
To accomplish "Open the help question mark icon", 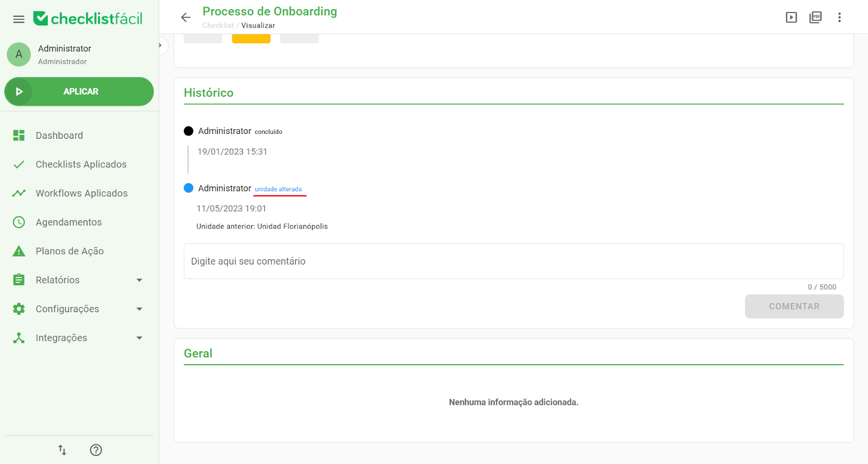I will 96,450.
